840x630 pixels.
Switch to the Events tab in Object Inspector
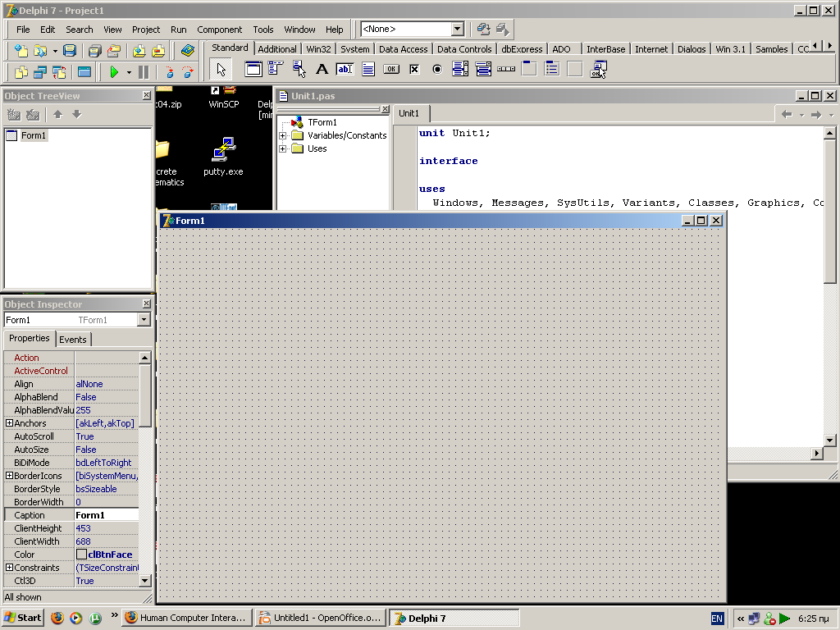[x=72, y=339]
